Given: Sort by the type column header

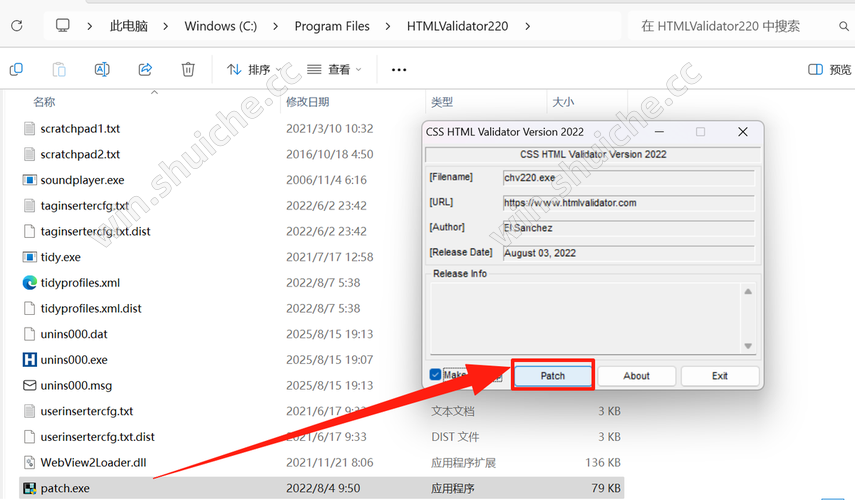Looking at the screenshot, I should coord(442,102).
